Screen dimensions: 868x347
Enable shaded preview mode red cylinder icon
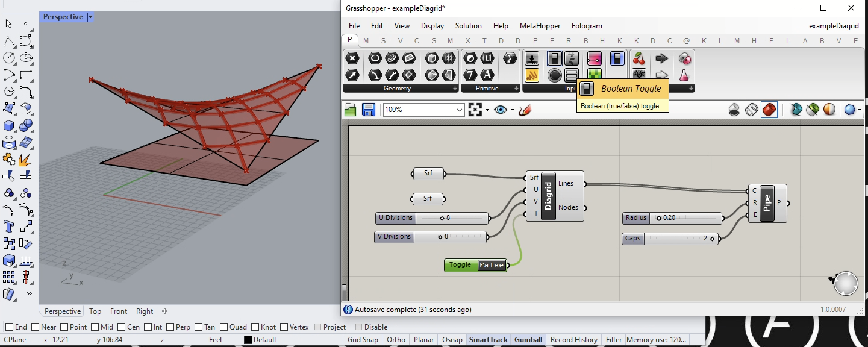pos(769,110)
